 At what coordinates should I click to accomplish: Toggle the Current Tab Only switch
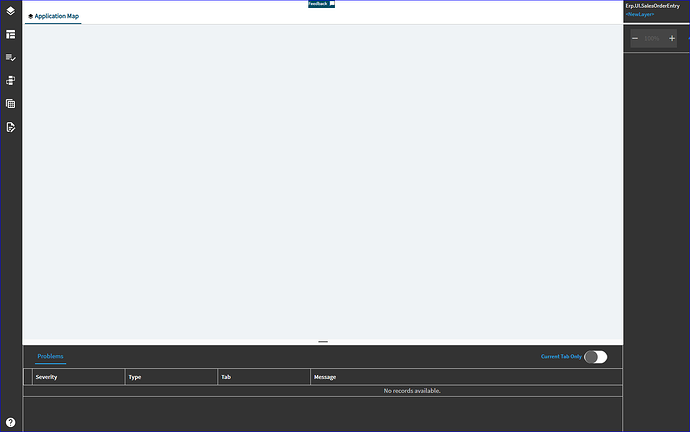pos(596,357)
